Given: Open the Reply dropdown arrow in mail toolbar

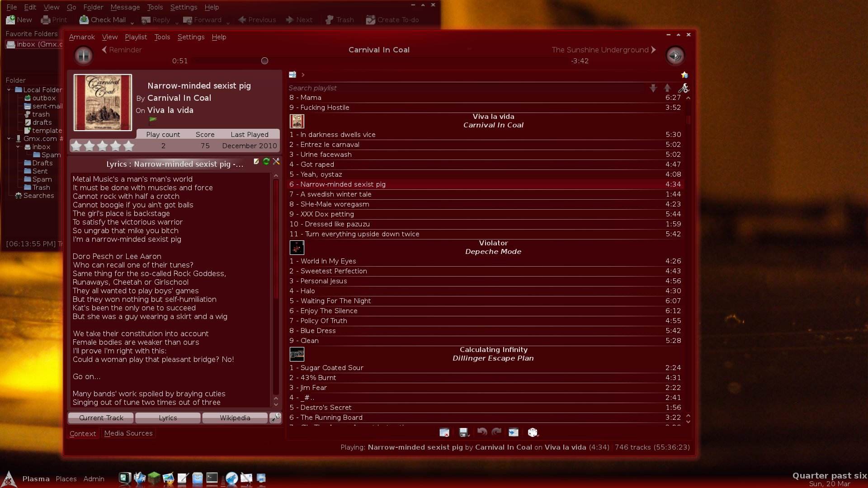Looking at the screenshot, I should point(177,23).
